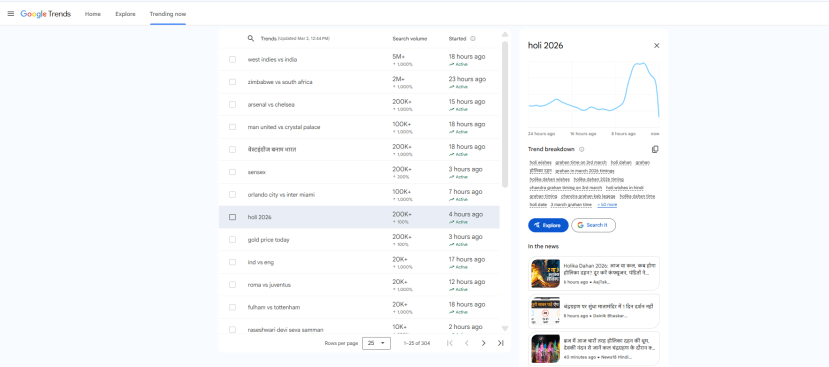The image size is (829, 367).
Task: Select the sensex row checkbox
Action: pyautogui.click(x=233, y=172)
